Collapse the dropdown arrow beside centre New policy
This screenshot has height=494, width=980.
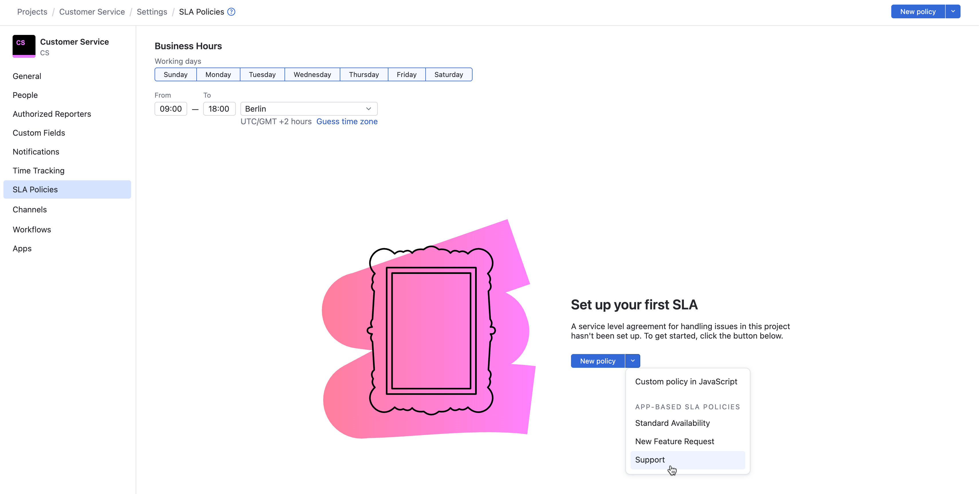point(633,361)
